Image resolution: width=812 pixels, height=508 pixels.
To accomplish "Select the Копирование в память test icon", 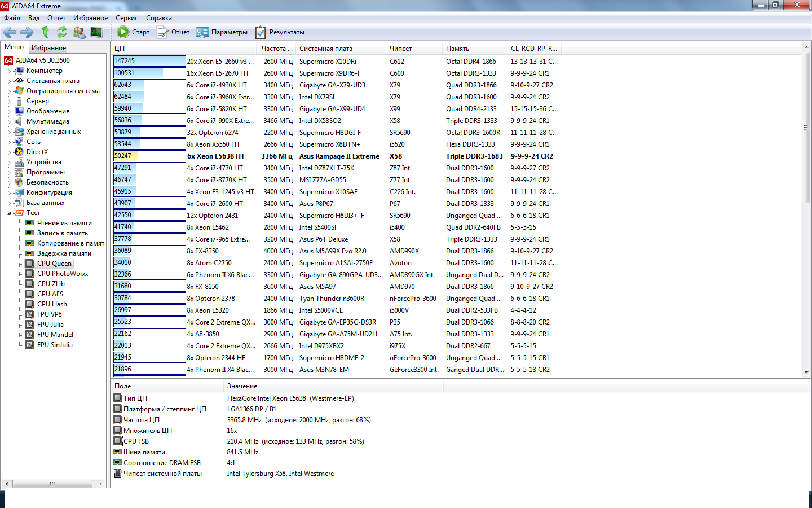I will (30, 243).
